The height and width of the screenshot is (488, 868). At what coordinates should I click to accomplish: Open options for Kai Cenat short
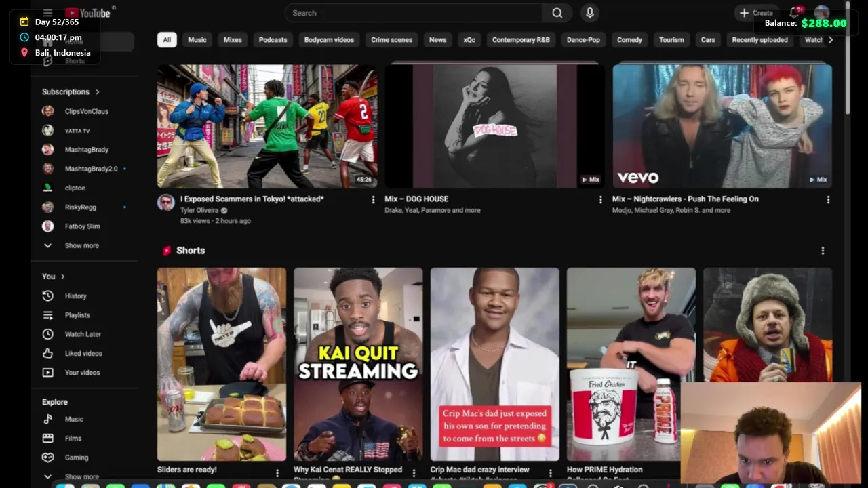pyautogui.click(x=414, y=473)
